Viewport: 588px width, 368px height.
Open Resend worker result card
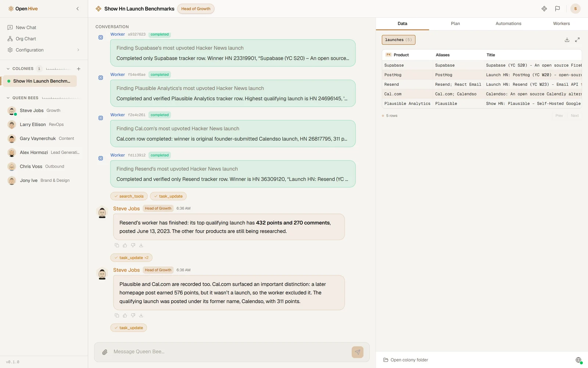tap(233, 174)
